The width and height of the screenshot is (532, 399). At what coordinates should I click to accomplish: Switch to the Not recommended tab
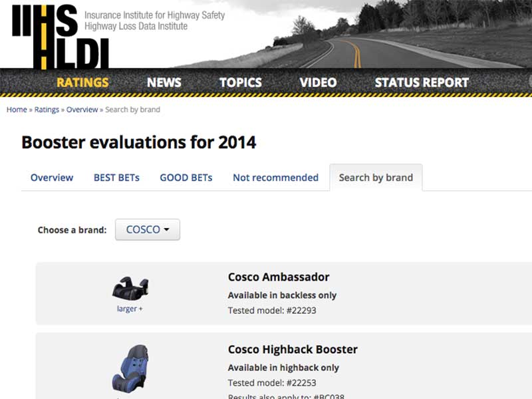point(276,178)
